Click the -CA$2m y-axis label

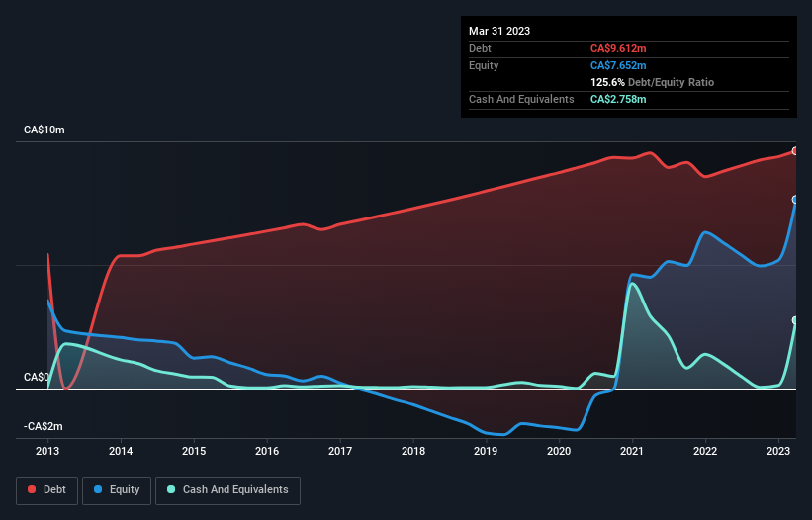[x=43, y=426]
